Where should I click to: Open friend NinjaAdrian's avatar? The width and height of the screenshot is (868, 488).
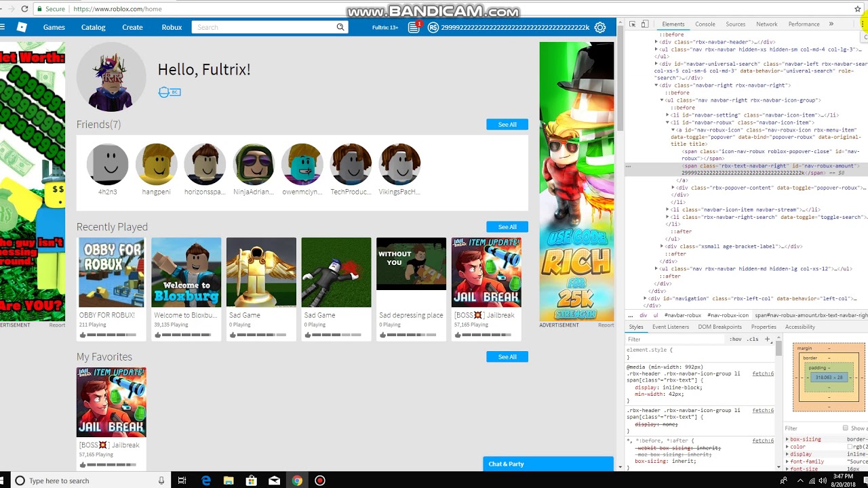254,164
